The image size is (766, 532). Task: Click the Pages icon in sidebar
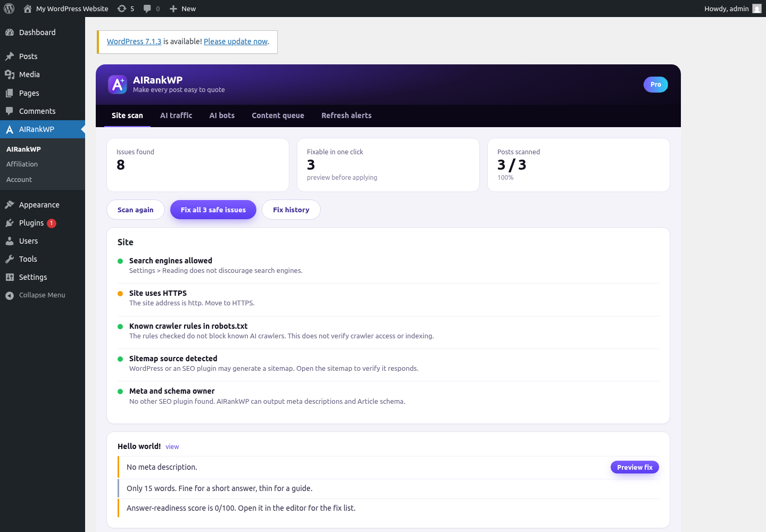click(x=10, y=93)
